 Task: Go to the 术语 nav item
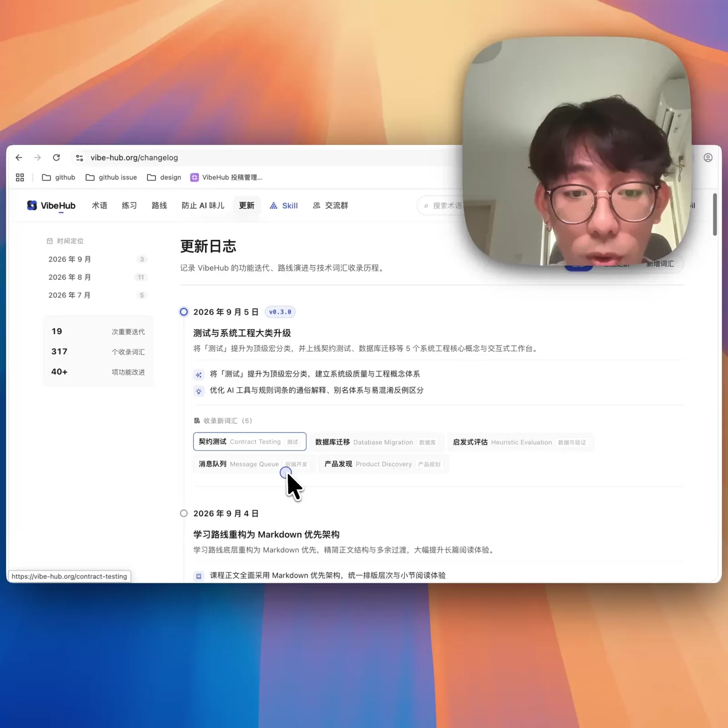100,206
